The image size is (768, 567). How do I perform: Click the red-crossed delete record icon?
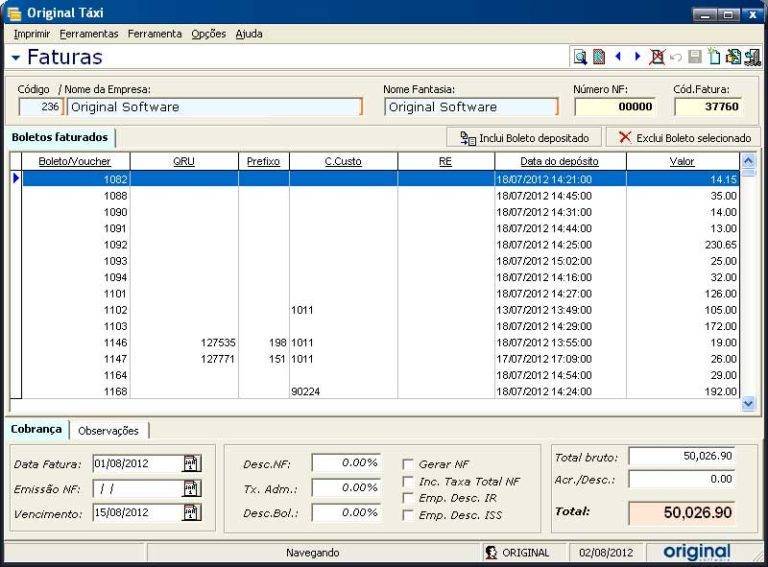(657, 57)
